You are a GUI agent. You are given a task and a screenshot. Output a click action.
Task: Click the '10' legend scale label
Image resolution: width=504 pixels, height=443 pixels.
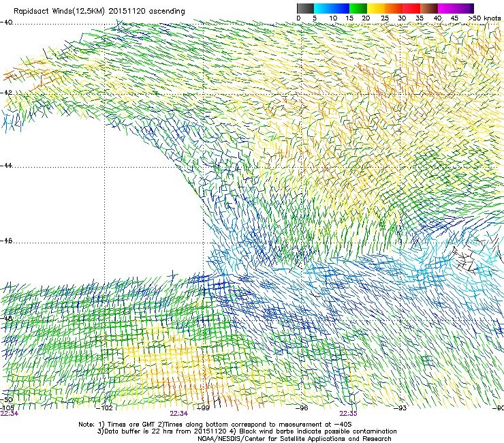(333, 18)
